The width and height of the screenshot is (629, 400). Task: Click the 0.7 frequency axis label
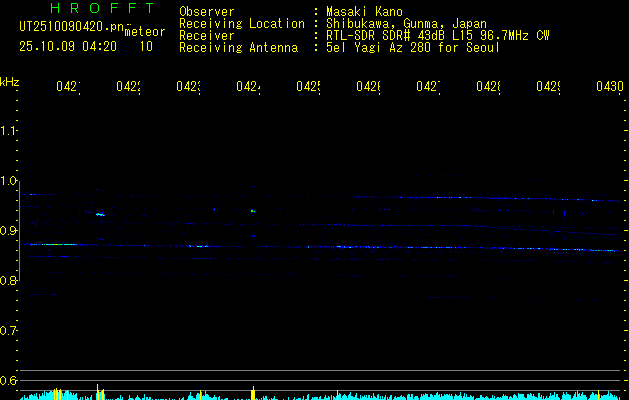pyautogui.click(x=8, y=331)
